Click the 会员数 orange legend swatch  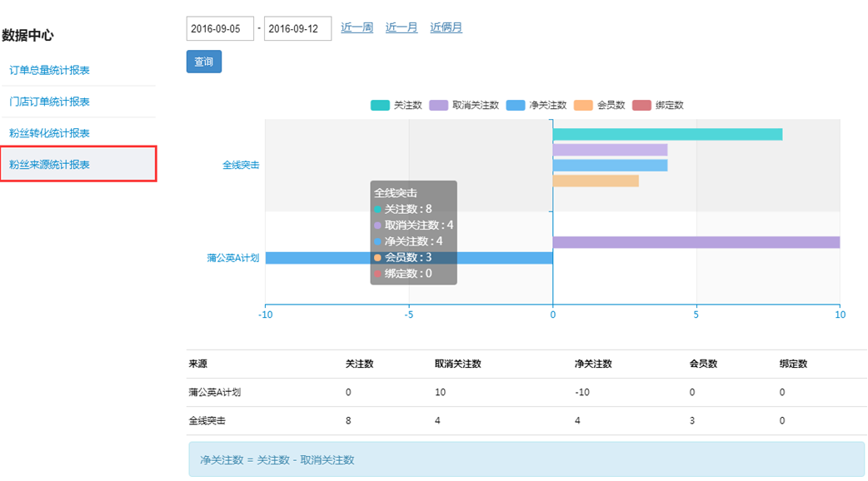(x=583, y=106)
